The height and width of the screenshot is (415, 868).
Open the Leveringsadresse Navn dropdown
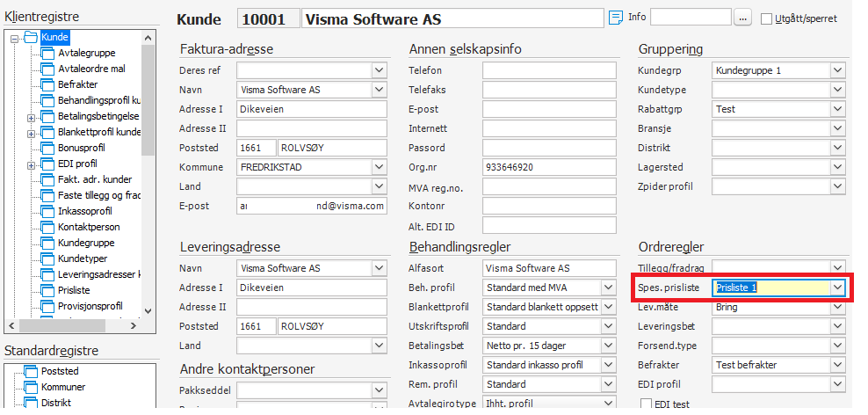379,268
